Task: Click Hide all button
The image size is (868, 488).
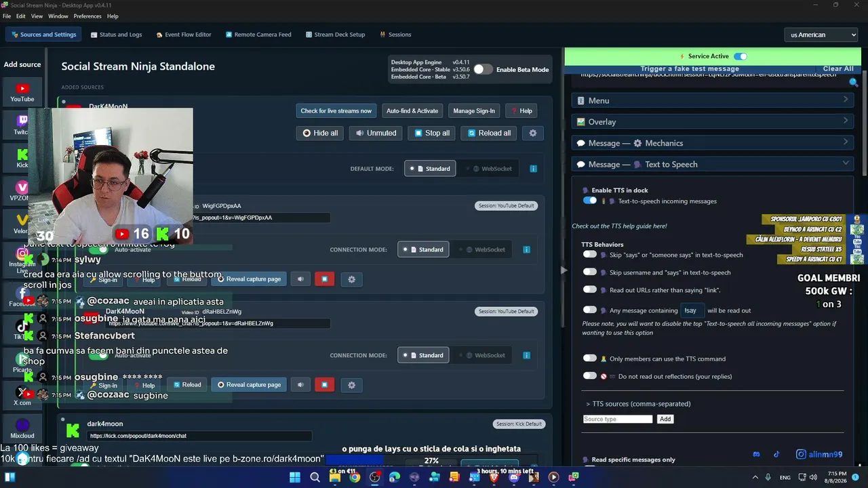Action: (320, 133)
